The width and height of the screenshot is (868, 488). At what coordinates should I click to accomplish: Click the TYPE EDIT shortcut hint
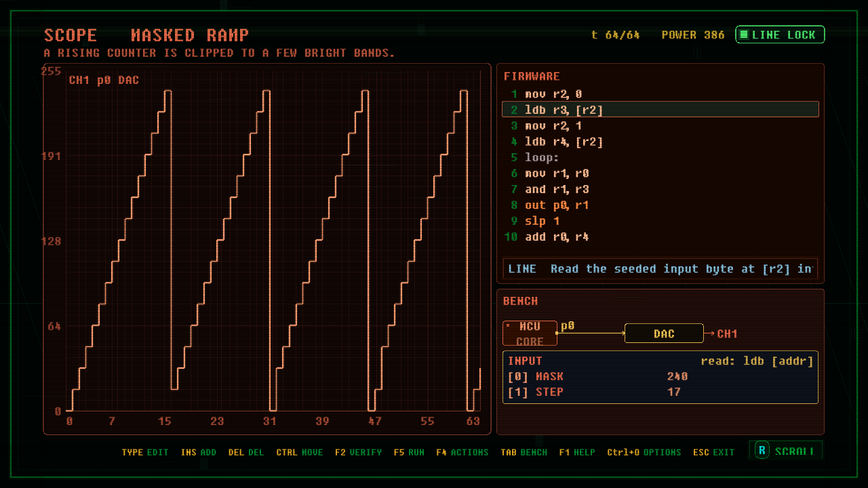pos(145,452)
